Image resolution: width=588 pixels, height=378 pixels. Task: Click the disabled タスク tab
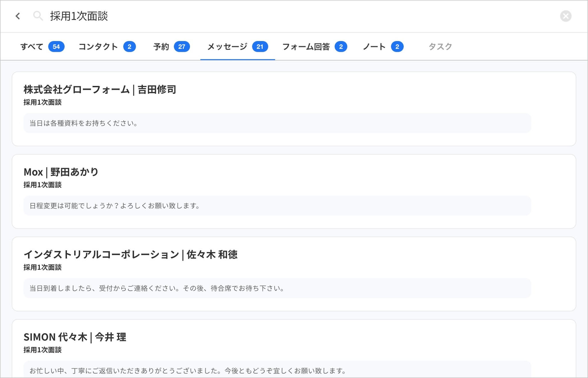(x=440, y=46)
